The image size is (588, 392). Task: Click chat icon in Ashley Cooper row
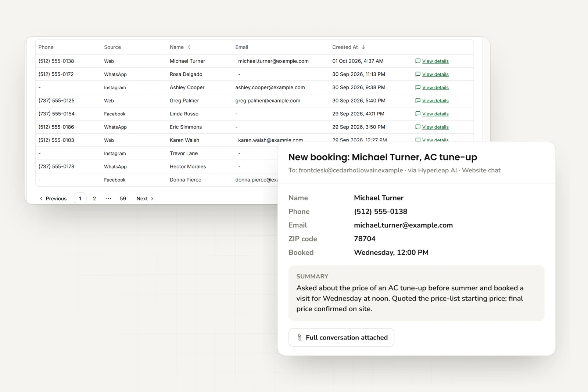[x=417, y=87]
